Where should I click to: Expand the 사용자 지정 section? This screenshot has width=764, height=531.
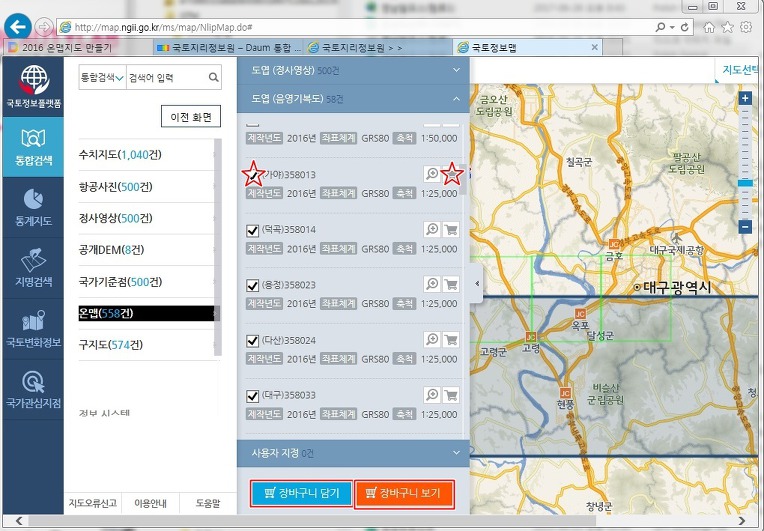click(x=456, y=453)
